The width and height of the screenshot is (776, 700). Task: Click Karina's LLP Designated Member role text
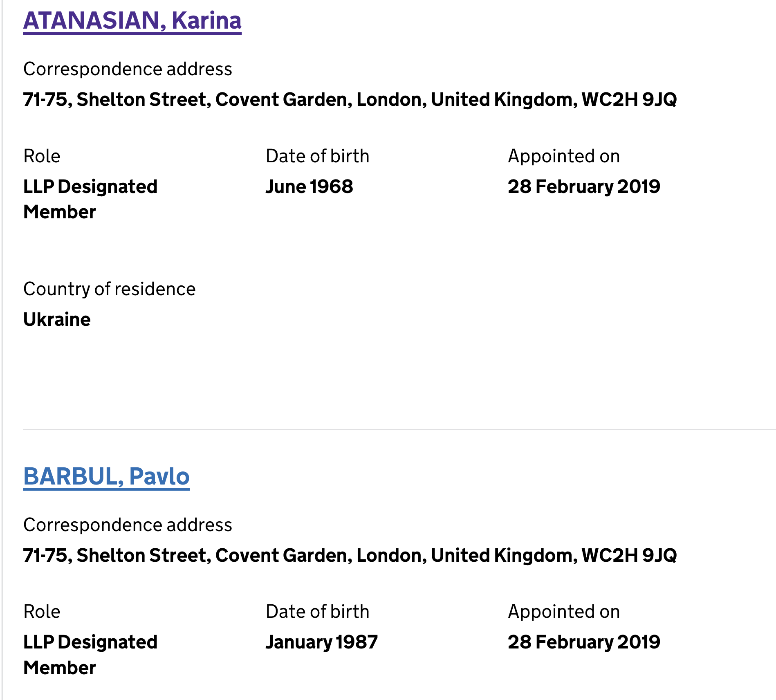click(x=90, y=199)
